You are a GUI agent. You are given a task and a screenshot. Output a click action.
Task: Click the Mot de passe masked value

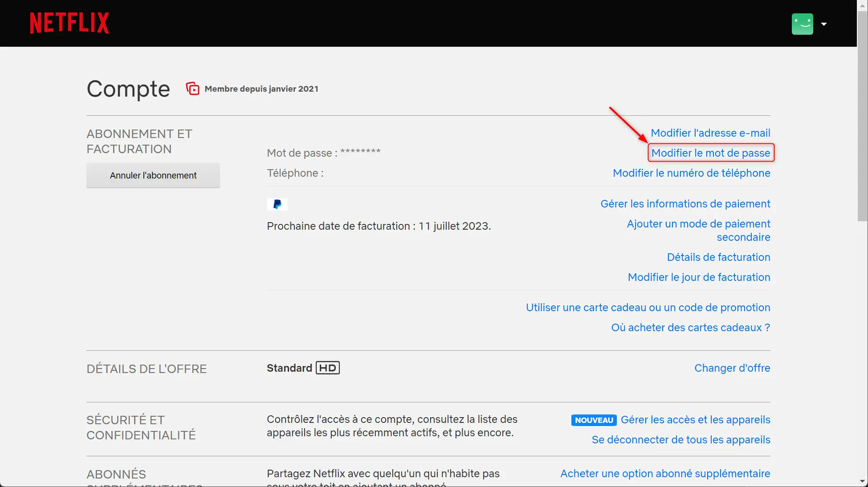point(360,152)
